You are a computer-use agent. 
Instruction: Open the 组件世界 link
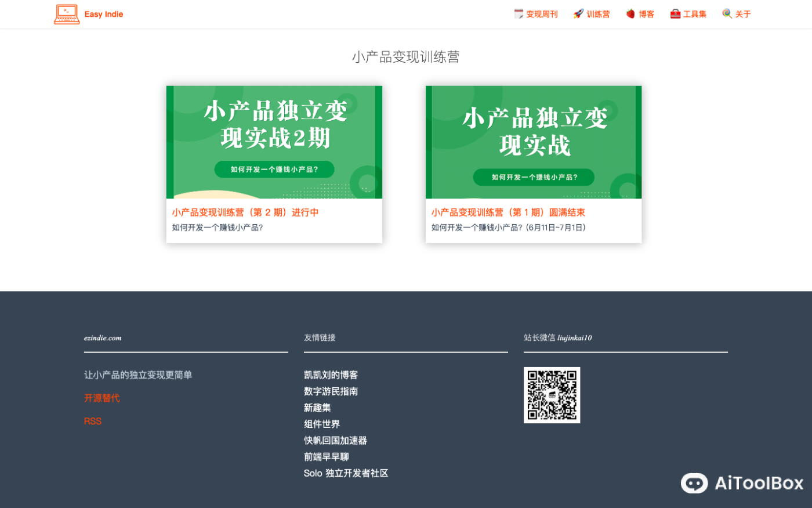[x=321, y=424]
